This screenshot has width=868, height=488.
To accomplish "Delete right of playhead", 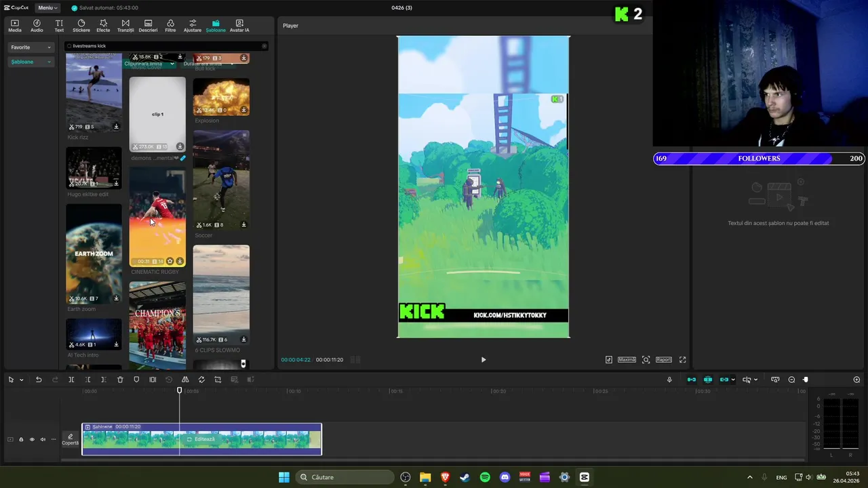I will click(104, 380).
